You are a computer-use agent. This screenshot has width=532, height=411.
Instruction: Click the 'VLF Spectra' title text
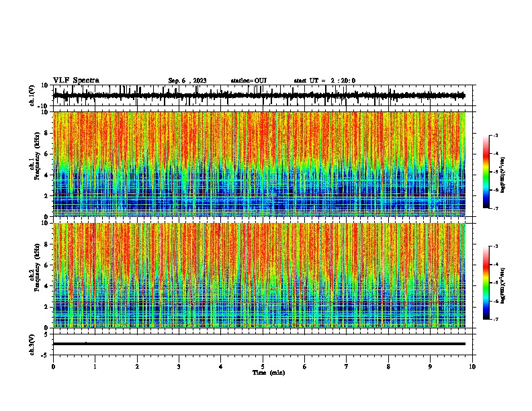pos(76,81)
